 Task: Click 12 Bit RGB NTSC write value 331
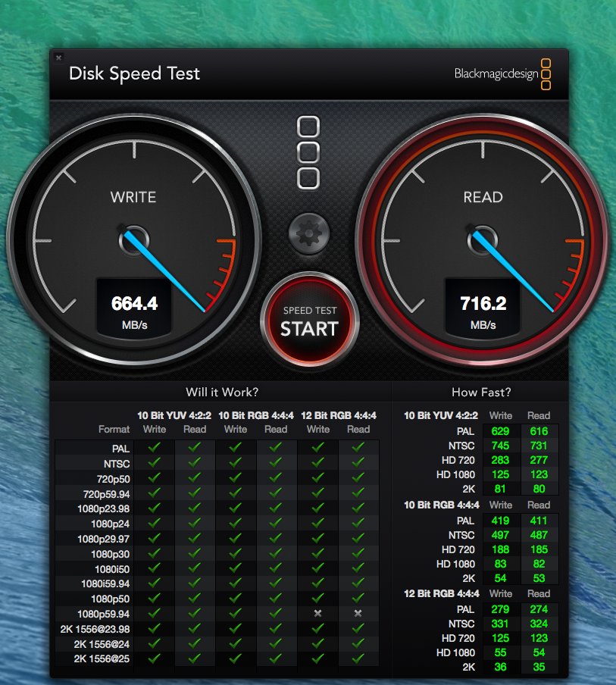(500, 624)
